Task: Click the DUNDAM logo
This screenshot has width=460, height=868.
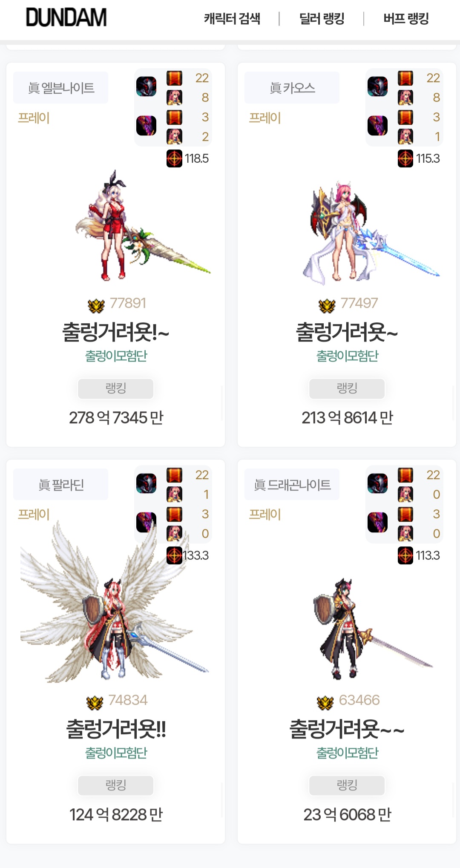Action: (66, 18)
